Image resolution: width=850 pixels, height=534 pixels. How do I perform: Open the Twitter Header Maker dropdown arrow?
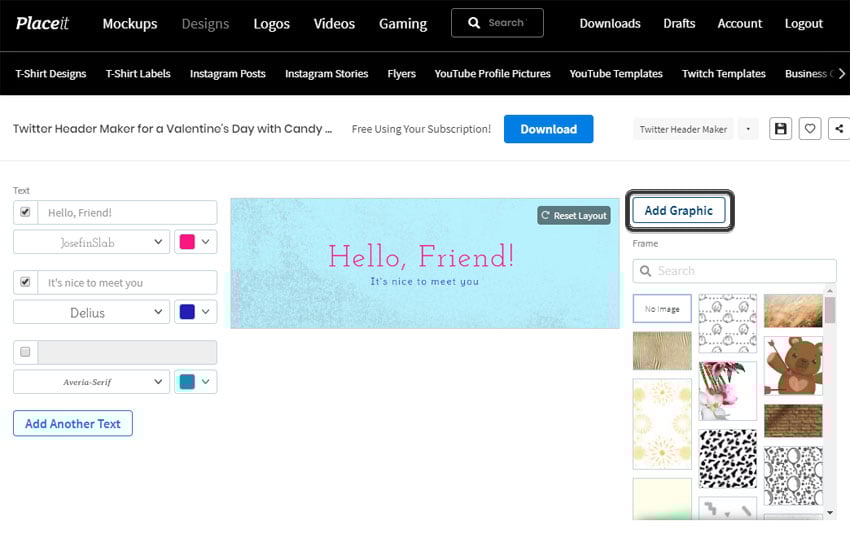coord(748,129)
